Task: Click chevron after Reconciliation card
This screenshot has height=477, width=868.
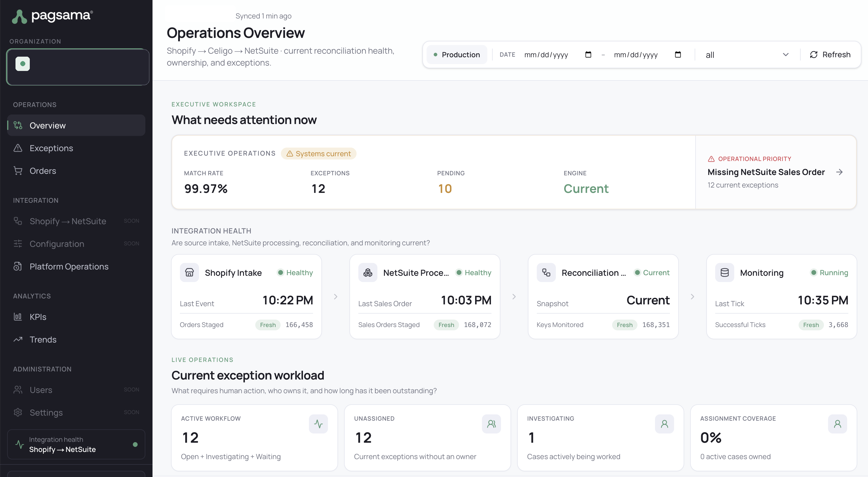Action: point(692,297)
